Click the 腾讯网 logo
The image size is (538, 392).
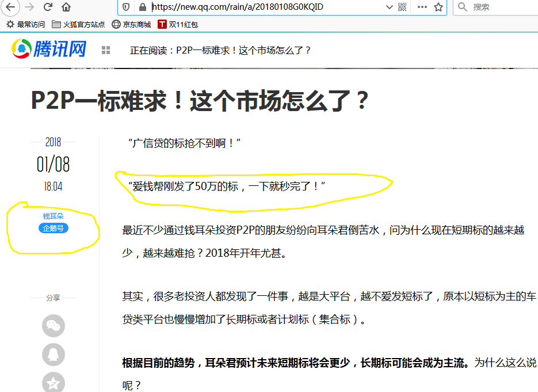[49, 49]
